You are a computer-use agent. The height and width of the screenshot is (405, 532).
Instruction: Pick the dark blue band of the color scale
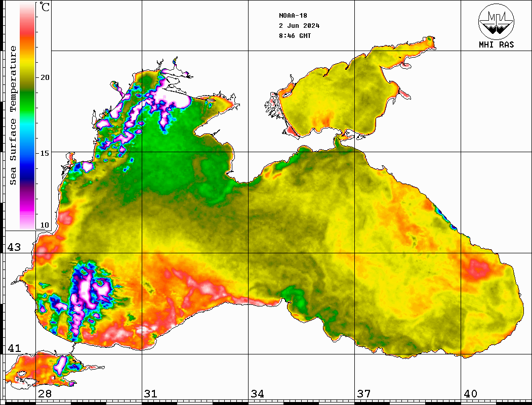coord(27,173)
